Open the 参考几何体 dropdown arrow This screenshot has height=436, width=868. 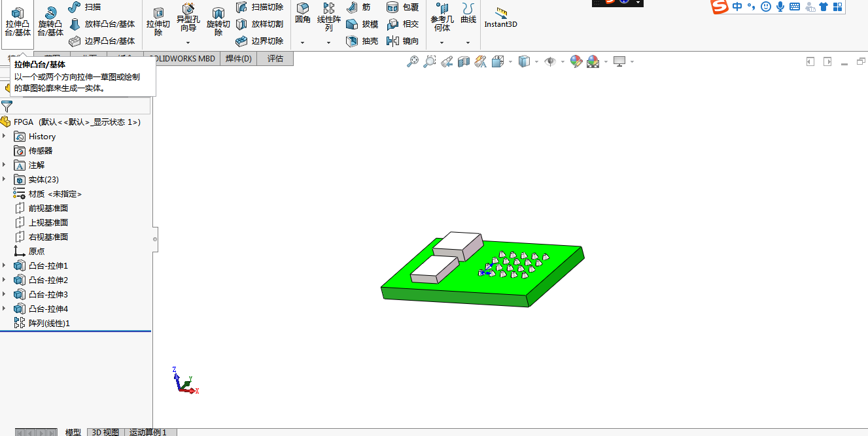coord(442,42)
